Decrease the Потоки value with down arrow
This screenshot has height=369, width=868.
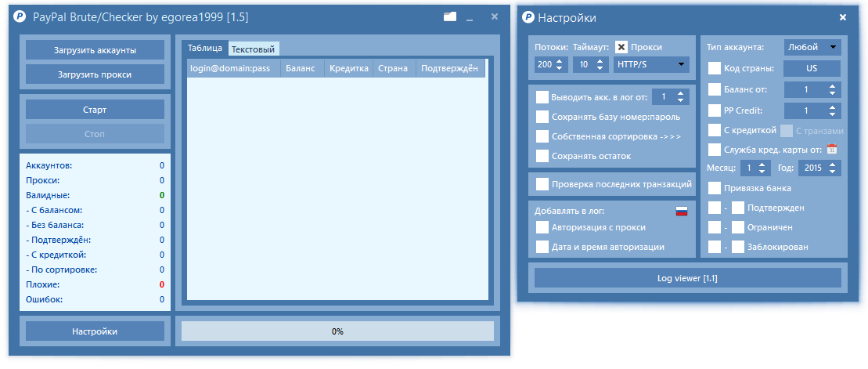coord(559,67)
